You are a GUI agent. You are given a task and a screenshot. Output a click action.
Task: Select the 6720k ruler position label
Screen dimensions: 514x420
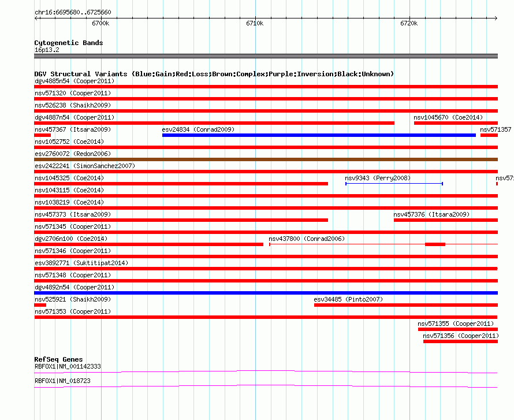(x=409, y=23)
